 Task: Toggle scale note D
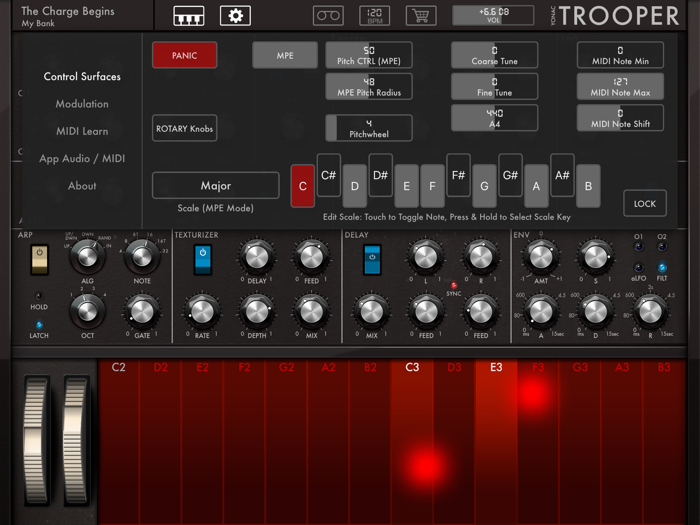pos(354,186)
